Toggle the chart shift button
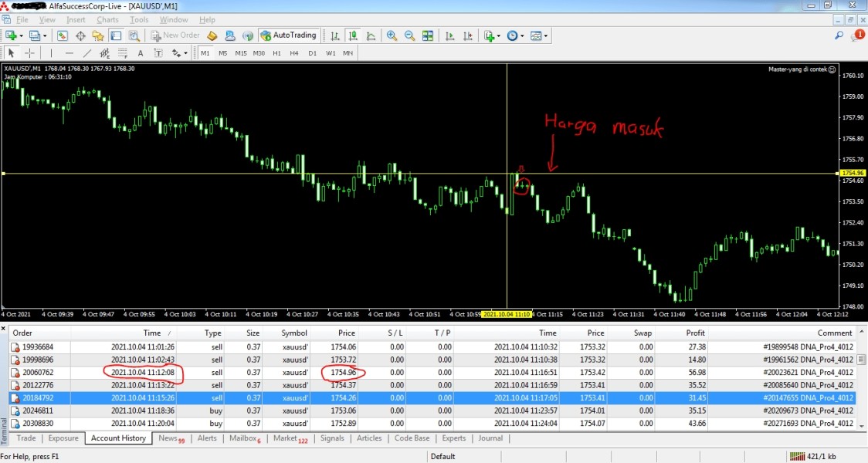The height and width of the screenshot is (463, 868). click(x=466, y=35)
